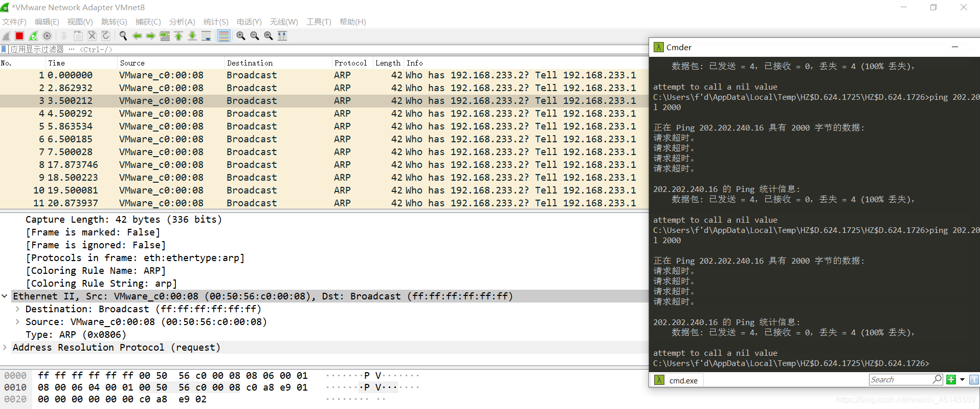Open the 工具(T) menu
The height and width of the screenshot is (409, 980).
(x=319, y=22)
